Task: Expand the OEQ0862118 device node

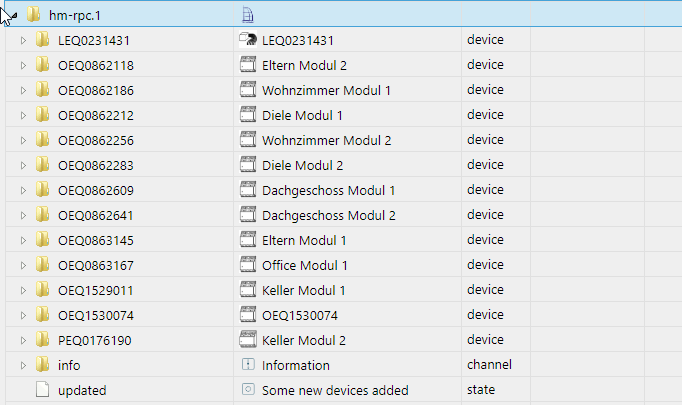Action: click(x=24, y=65)
